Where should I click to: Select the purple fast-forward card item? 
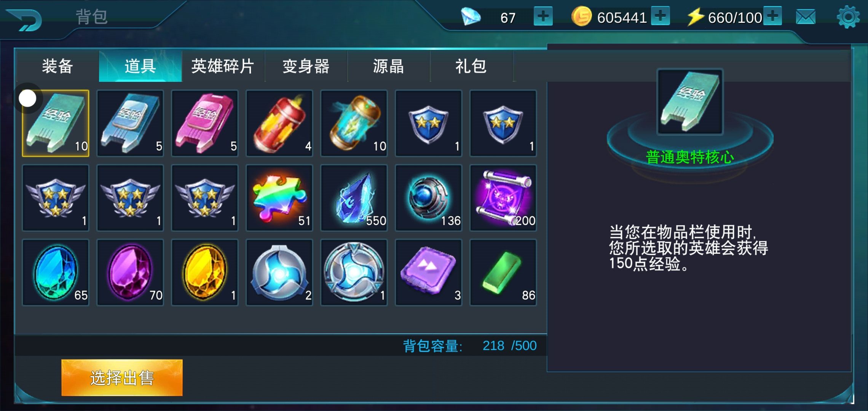[x=429, y=272]
